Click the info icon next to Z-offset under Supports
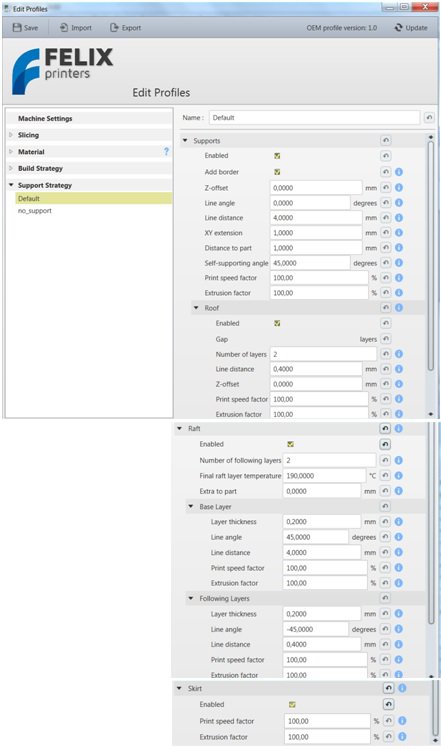The width and height of the screenshot is (441, 749). coord(399,188)
